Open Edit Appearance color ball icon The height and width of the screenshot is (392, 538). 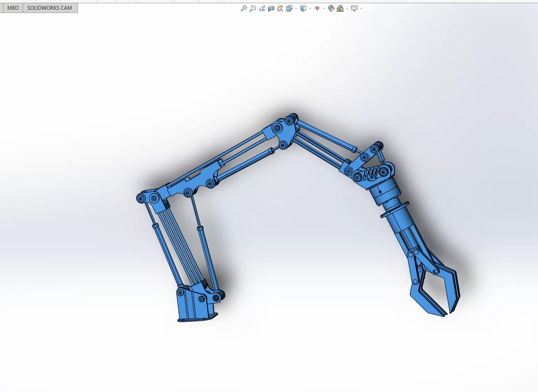331,8
